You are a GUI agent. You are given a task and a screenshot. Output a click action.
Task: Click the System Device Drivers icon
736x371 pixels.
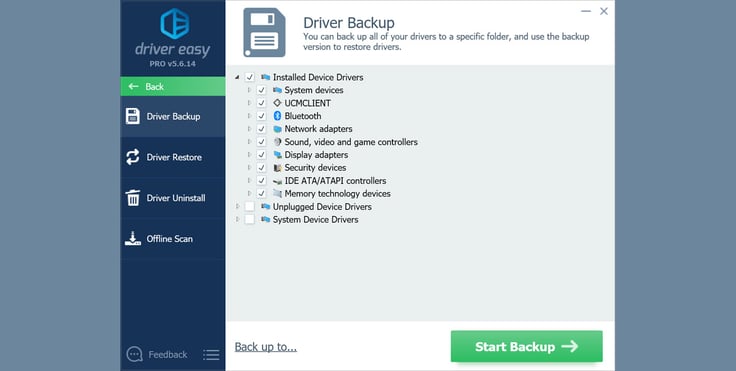[266, 219]
